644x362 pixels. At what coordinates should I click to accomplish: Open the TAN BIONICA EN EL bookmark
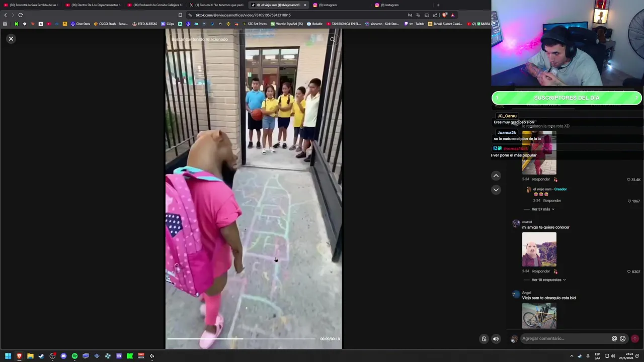[x=344, y=24]
